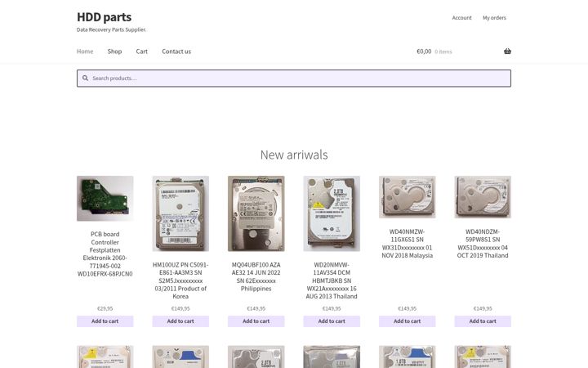
Task: Open My orders link
Action: click(x=494, y=18)
